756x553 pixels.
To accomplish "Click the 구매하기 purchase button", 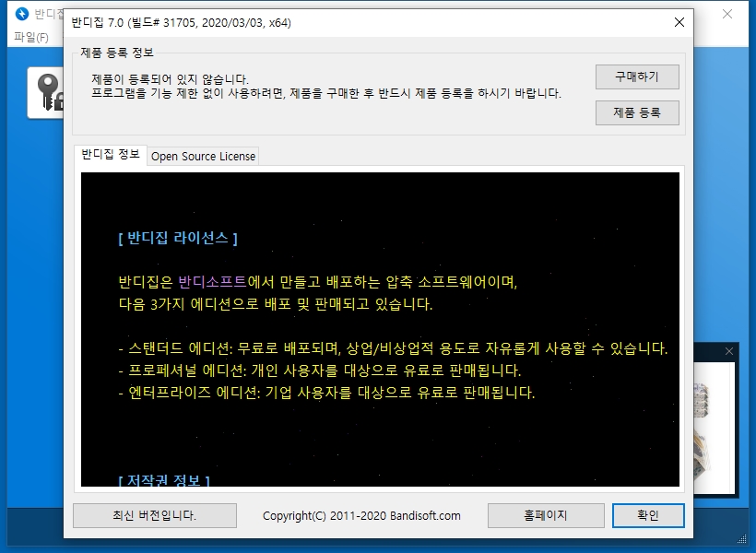I will pyautogui.click(x=637, y=76).
